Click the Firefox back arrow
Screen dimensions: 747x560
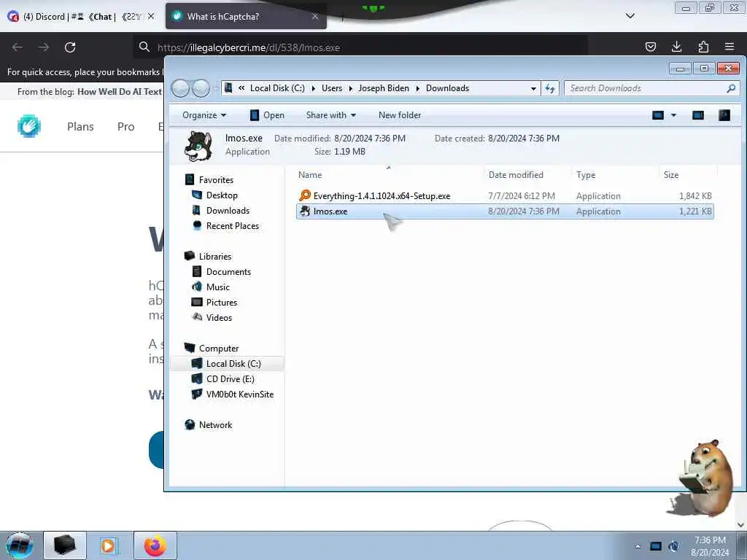point(18,47)
